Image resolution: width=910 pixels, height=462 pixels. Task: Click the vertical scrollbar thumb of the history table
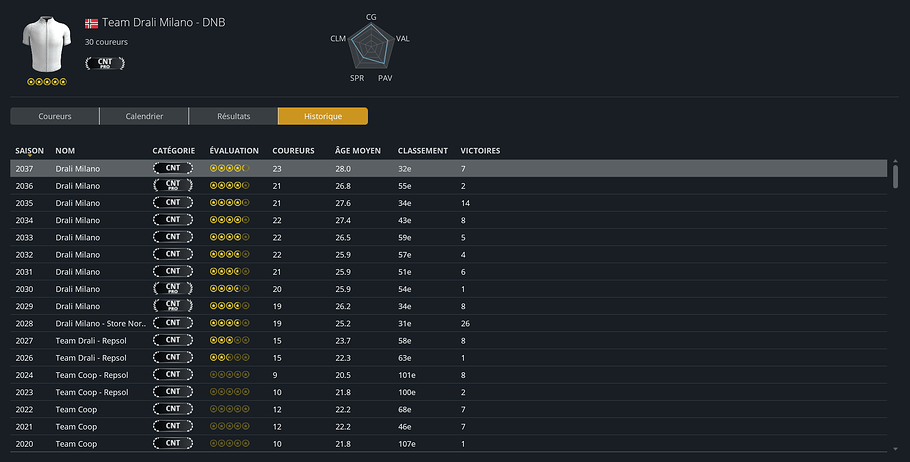pos(895,176)
